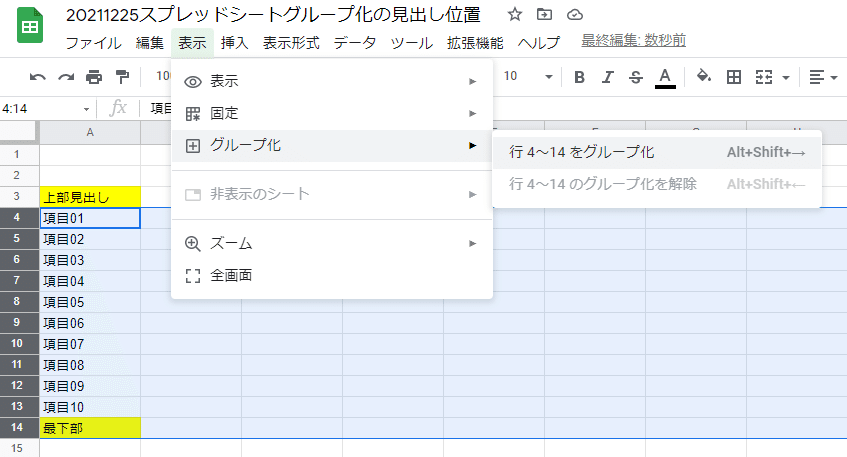Select row 2 header
Screen dimensions: 847x457
tap(18, 176)
